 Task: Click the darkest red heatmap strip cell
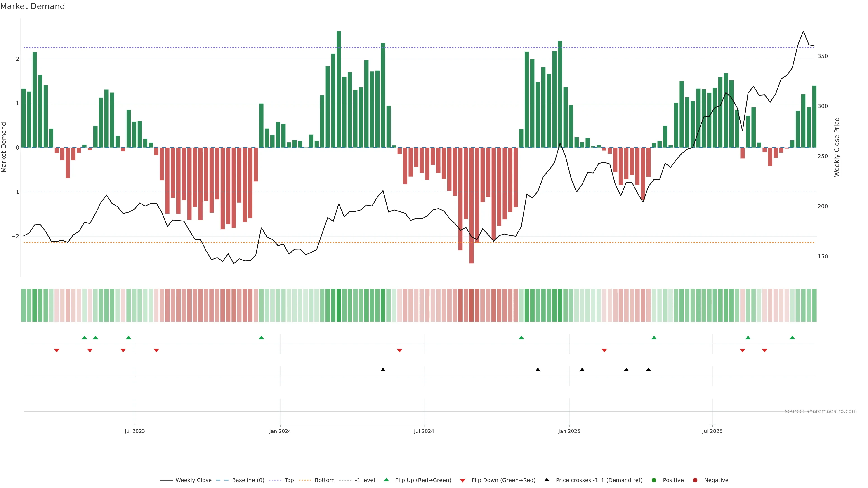click(x=471, y=305)
